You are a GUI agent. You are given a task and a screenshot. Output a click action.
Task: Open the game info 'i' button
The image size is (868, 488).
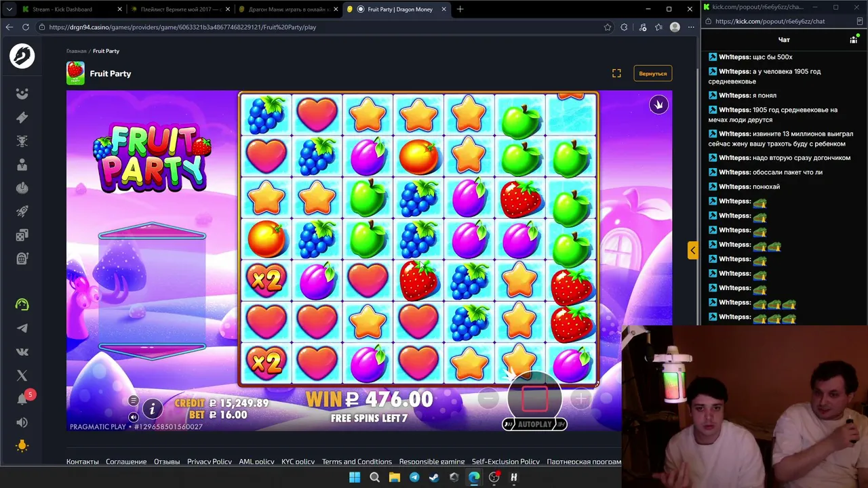pyautogui.click(x=153, y=408)
